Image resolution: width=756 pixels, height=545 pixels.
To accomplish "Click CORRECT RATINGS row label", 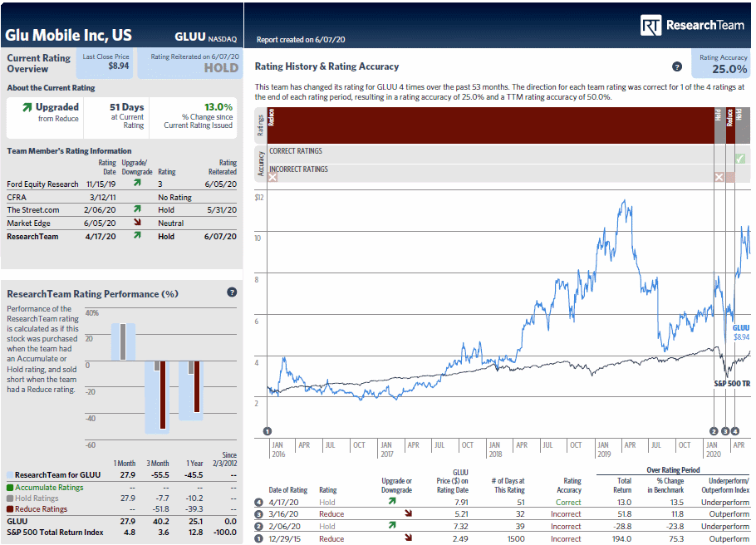I will point(296,151).
